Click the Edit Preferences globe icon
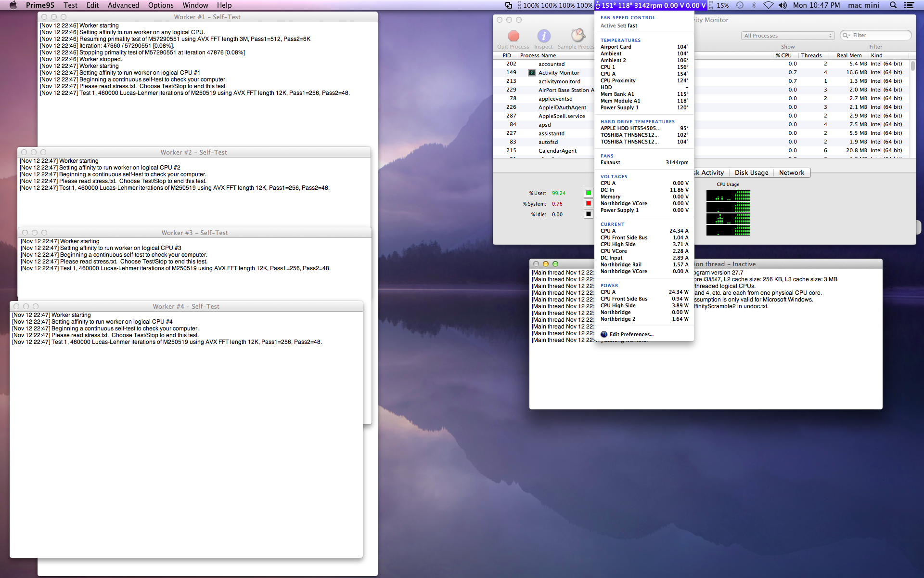This screenshot has height=578, width=924. pos(604,334)
